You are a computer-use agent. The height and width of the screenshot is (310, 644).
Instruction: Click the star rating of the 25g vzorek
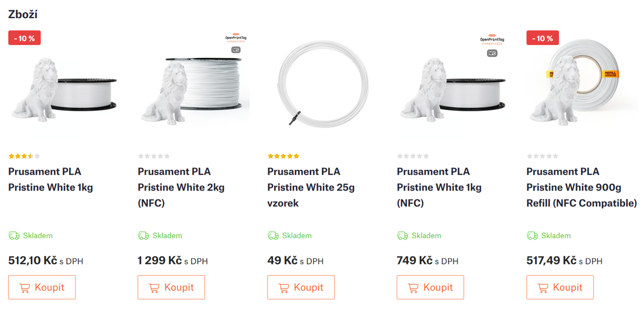pos(283,156)
